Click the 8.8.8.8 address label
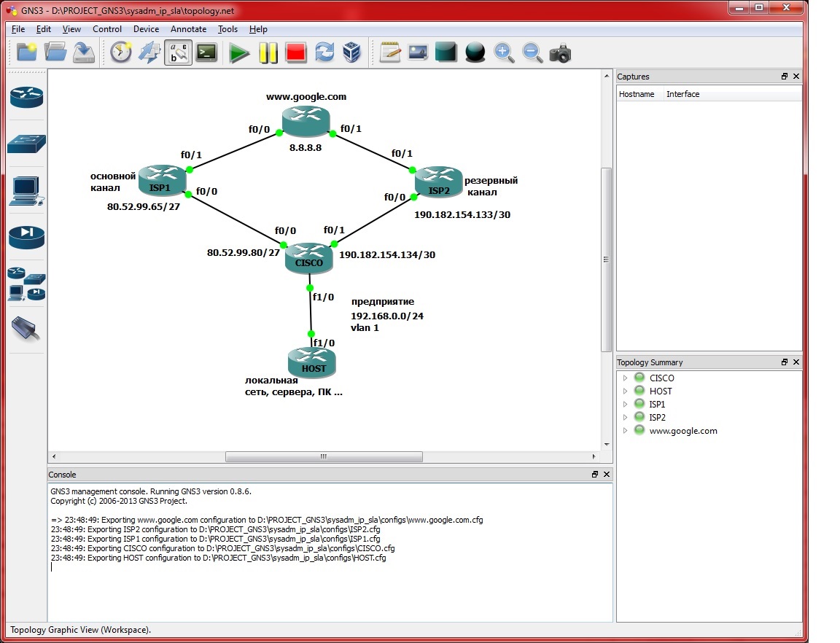Screen dimensions: 840x643 click(x=306, y=147)
